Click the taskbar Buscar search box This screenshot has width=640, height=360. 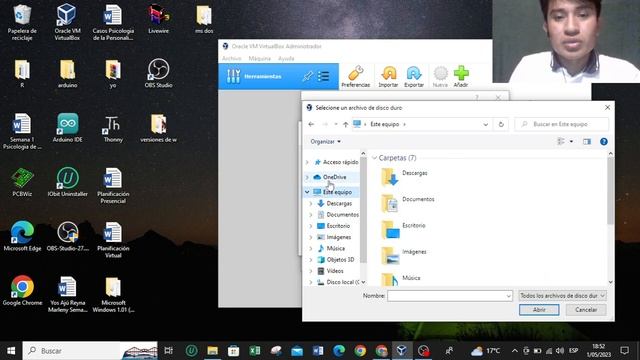90,351
